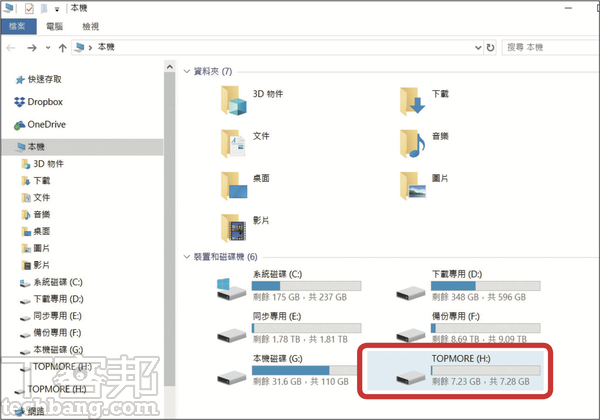Click the New folder quick access toolbar icon
The width and height of the screenshot is (600, 420).
(44, 8)
